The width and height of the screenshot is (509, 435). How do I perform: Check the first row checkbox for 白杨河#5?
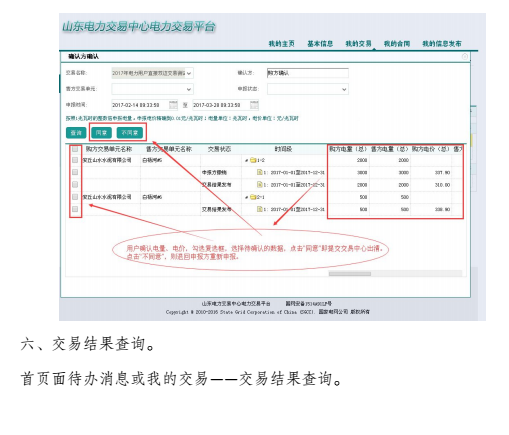point(75,160)
